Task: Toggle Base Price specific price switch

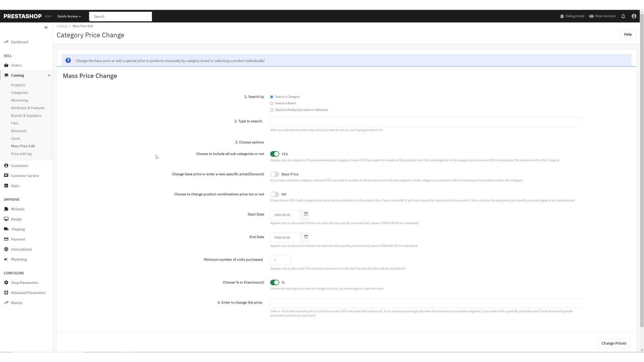Action: tap(274, 174)
